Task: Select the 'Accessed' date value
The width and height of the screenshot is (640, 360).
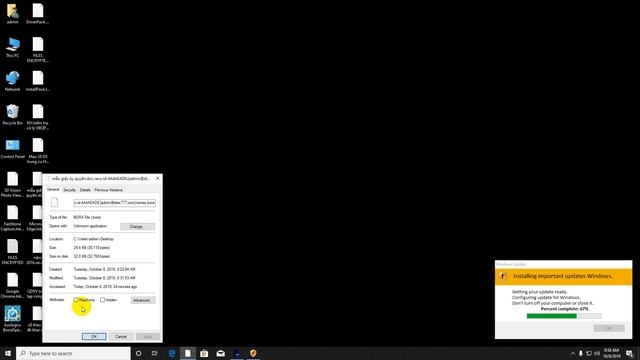Action: tap(105, 287)
